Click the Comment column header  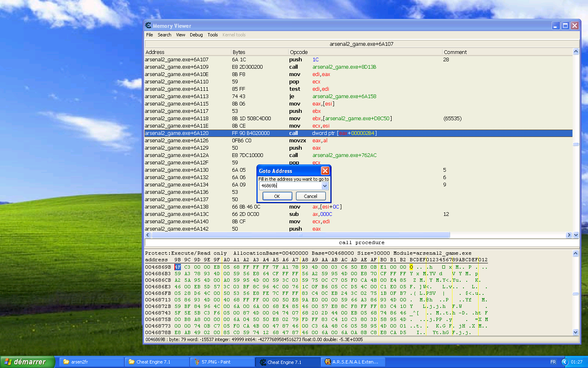tap(508, 52)
